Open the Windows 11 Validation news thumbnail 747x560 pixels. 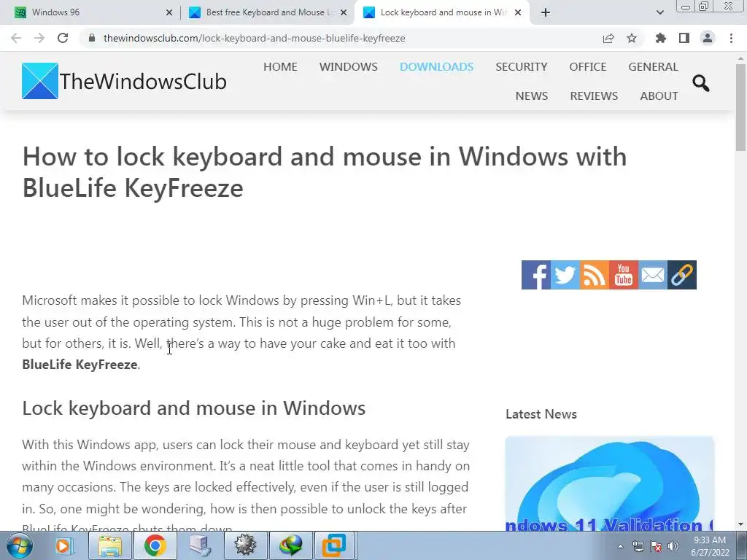(x=609, y=483)
